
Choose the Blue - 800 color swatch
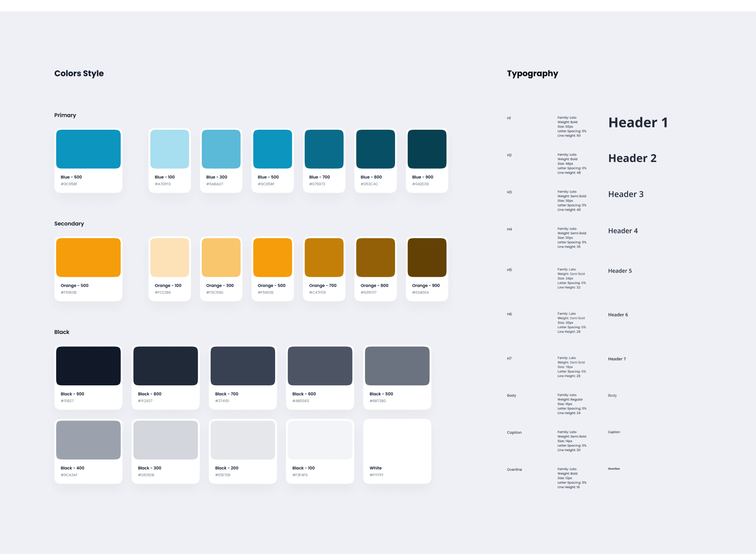pyautogui.click(x=375, y=149)
